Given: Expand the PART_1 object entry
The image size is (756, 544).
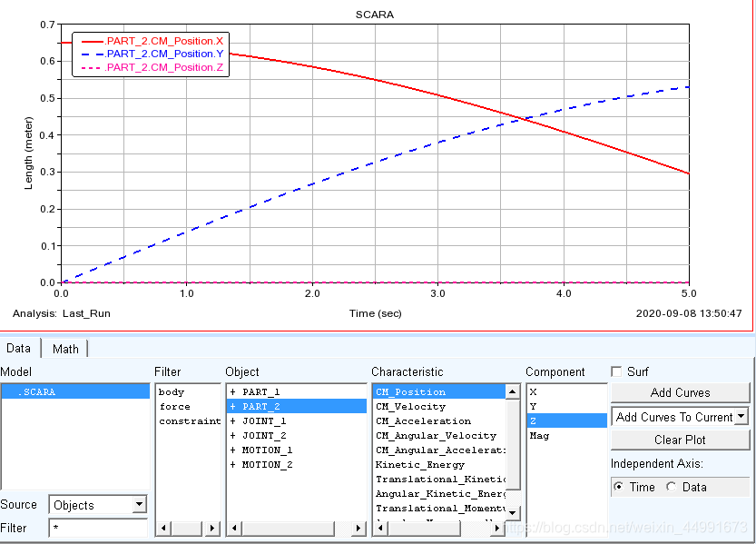Looking at the screenshot, I should coord(232,392).
